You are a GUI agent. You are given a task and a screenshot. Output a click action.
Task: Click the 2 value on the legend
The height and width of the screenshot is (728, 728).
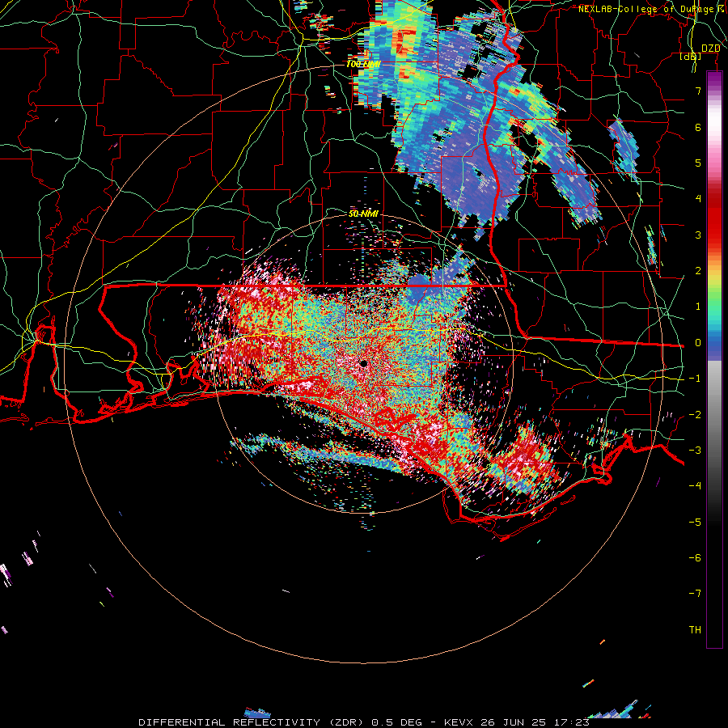[698, 271]
